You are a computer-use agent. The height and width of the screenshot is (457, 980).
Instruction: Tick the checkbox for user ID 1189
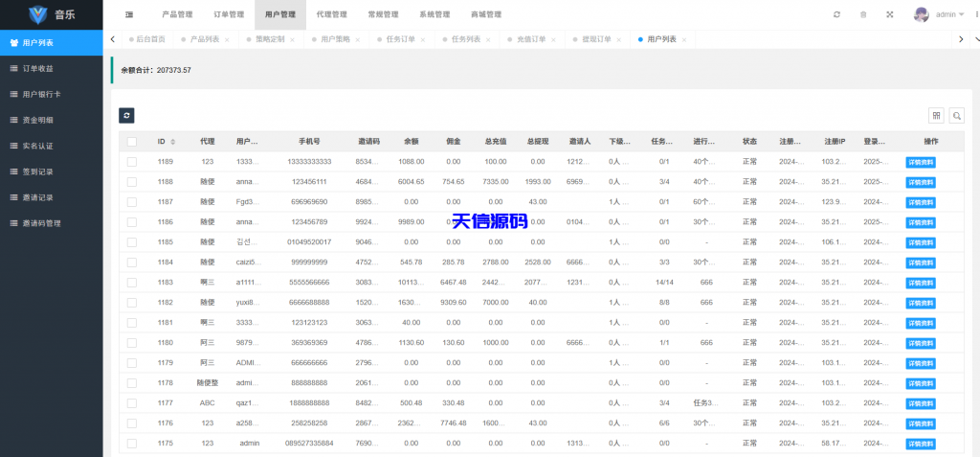pos(132,162)
